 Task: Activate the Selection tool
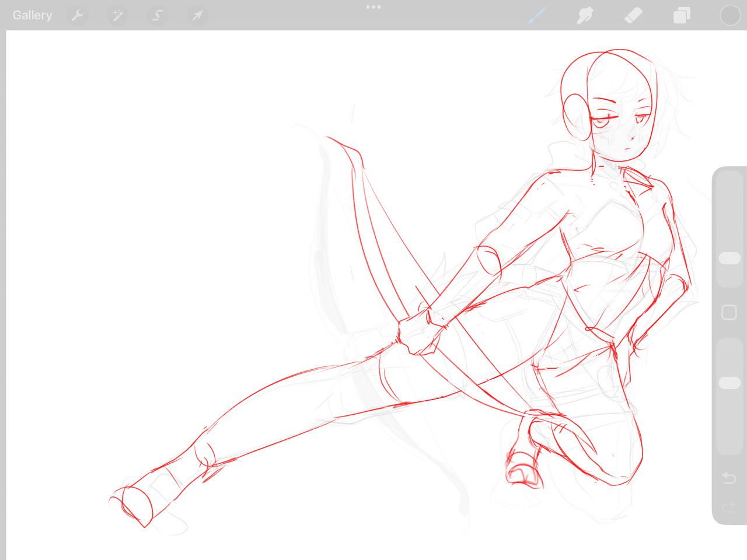coord(158,15)
